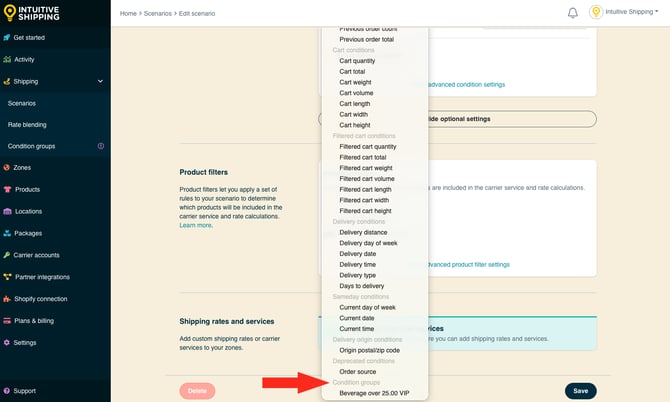Collapse the Shipping sidebar section

(x=100, y=82)
